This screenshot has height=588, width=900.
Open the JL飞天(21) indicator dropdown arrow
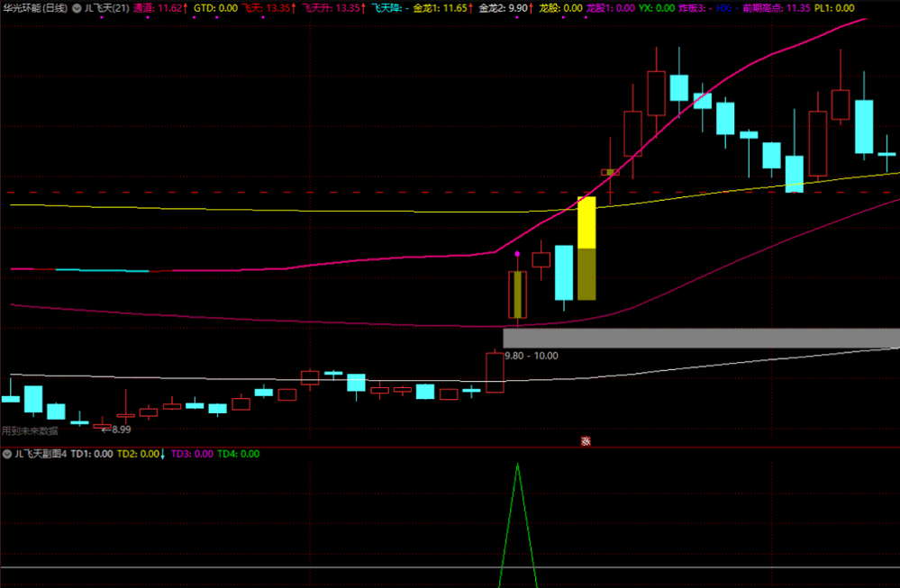point(77,9)
